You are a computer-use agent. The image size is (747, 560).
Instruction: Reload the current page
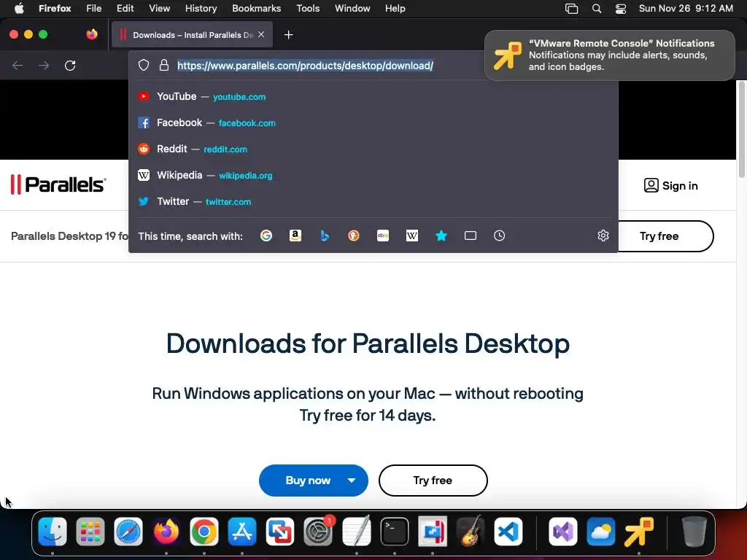[x=70, y=65]
